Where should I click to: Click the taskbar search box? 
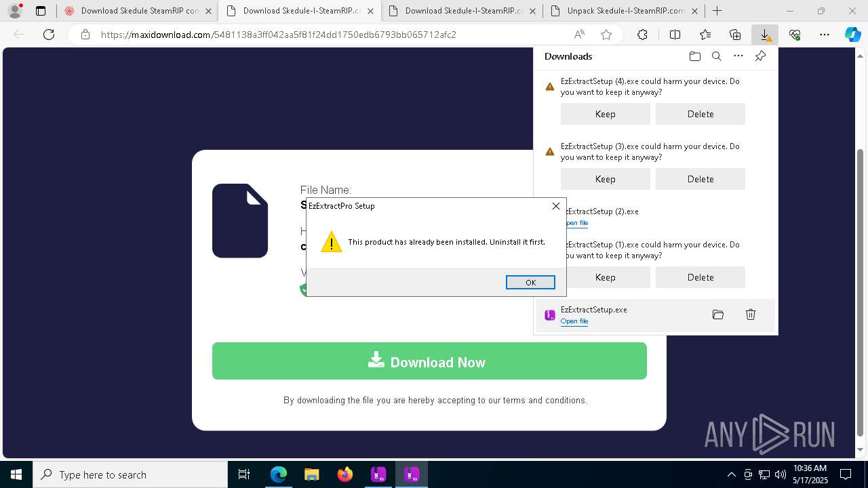tap(130, 474)
